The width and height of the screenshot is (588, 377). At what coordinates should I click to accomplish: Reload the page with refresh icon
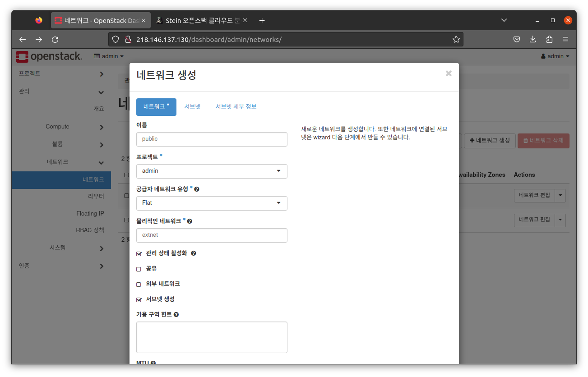tap(55, 40)
